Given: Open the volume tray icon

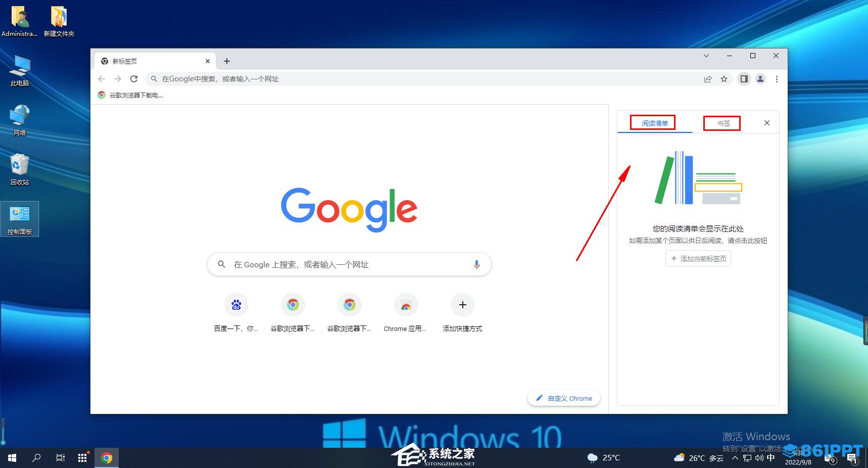Looking at the screenshot, I should click(x=759, y=458).
